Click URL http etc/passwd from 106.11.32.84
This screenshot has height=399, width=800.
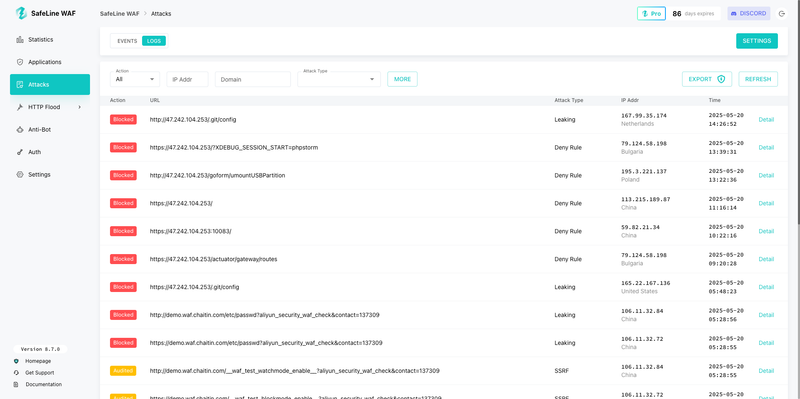264,315
